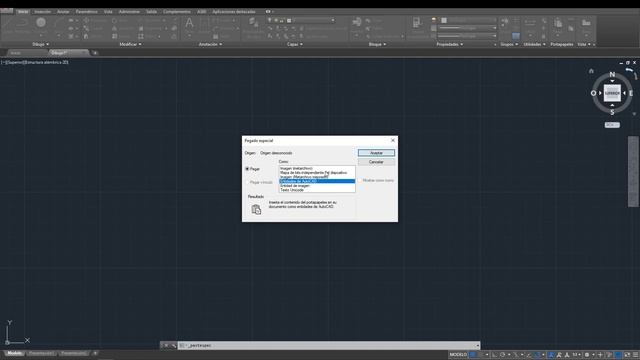Click Aceptar in Pegado especial dialog
This screenshot has height=360, width=640.
pos(376,153)
